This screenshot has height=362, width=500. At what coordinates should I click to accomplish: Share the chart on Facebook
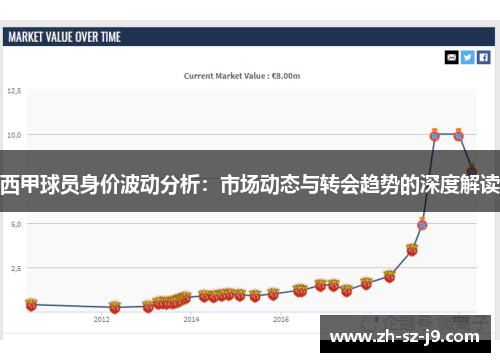pos(484,57)
